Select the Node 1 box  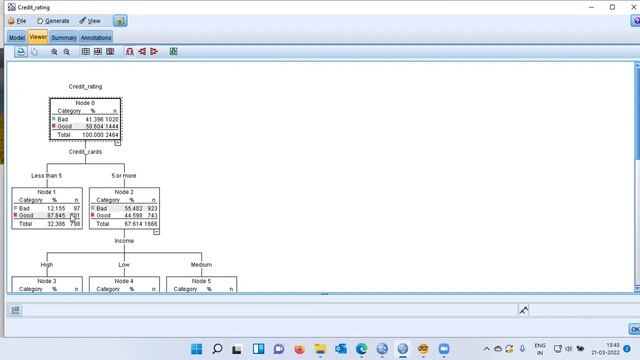pos(47,208)
